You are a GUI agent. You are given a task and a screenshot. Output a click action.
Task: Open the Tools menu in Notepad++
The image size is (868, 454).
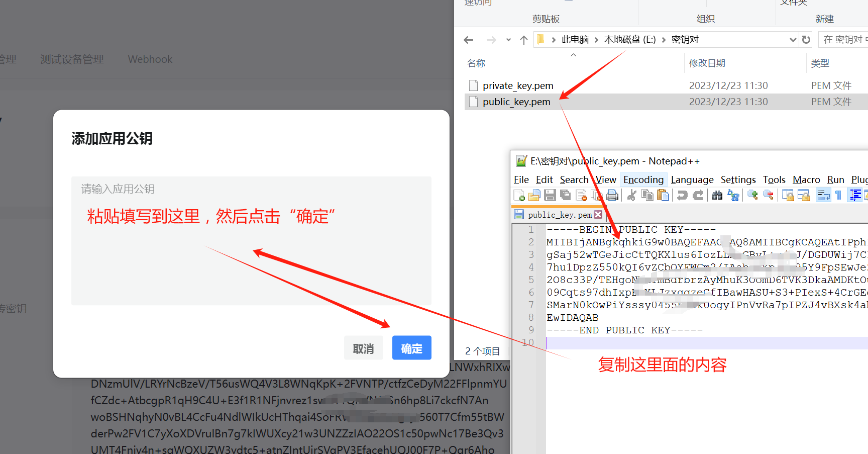pos(774,180)
